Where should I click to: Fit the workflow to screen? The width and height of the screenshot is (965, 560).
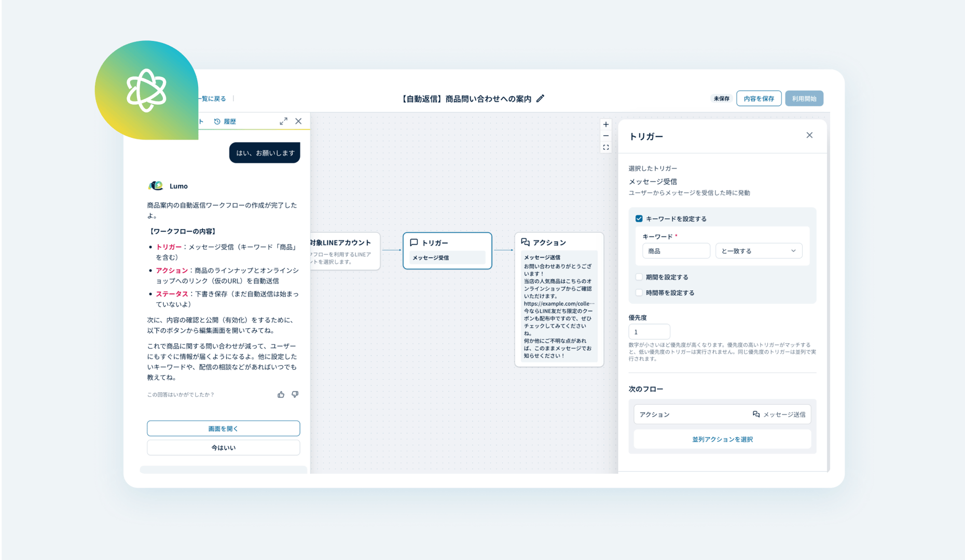(x=605, y=147)
